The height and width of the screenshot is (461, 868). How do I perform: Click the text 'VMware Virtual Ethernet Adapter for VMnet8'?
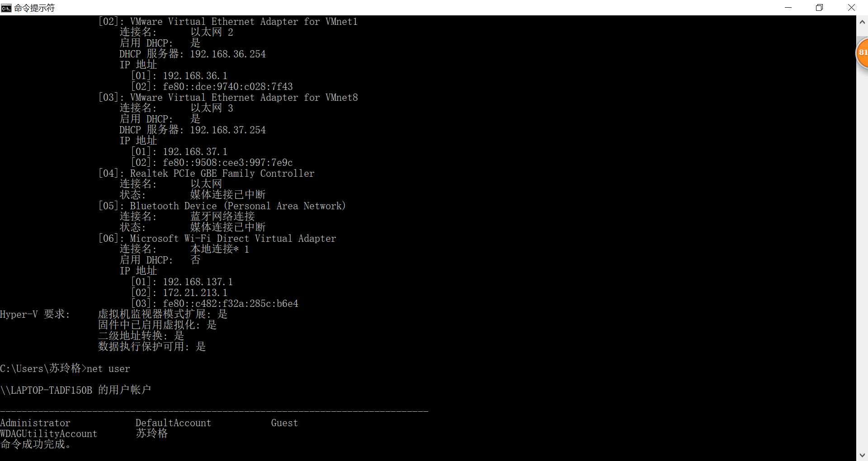(244, 98)
